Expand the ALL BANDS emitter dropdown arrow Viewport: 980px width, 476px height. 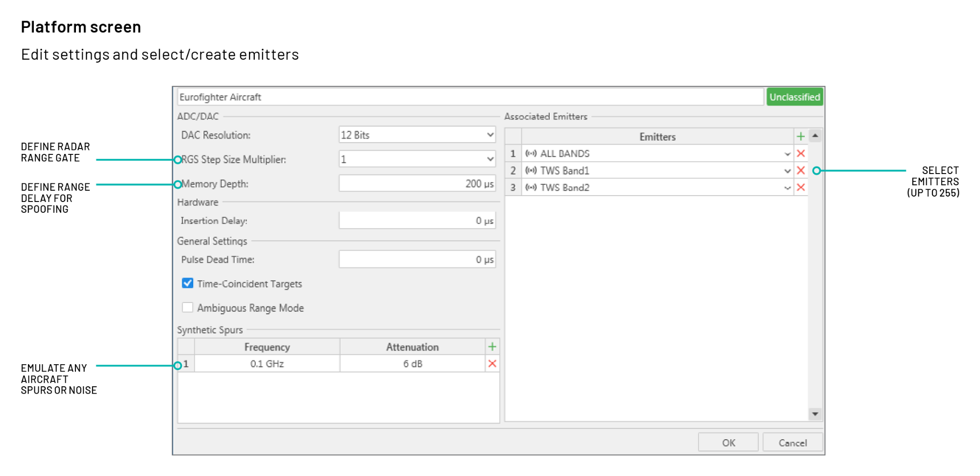[787, 154]
